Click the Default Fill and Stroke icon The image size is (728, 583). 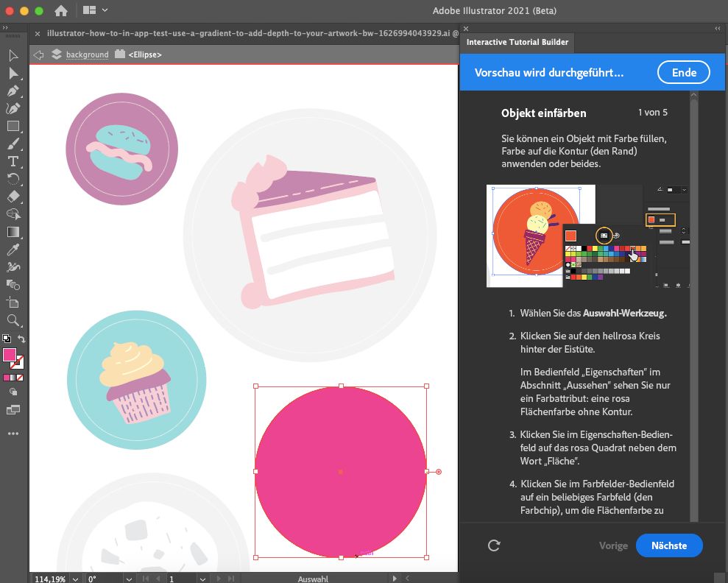(x=6, y=339)
